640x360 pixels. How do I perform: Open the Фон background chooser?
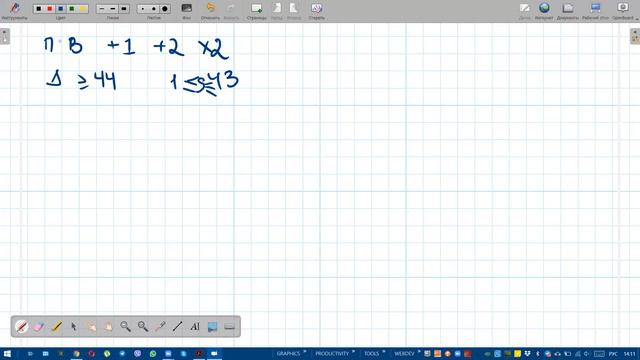pyautogui.click(x=187, y=11)
